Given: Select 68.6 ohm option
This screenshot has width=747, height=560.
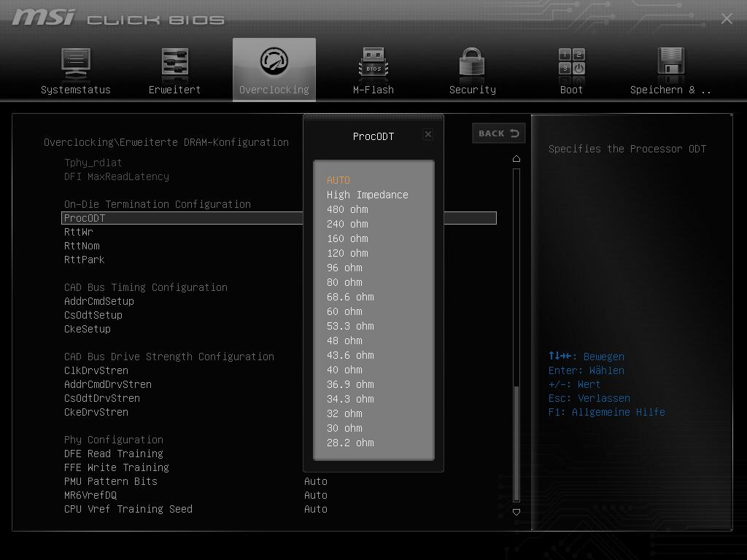Looking at the screenshot, I should [350, 297].
